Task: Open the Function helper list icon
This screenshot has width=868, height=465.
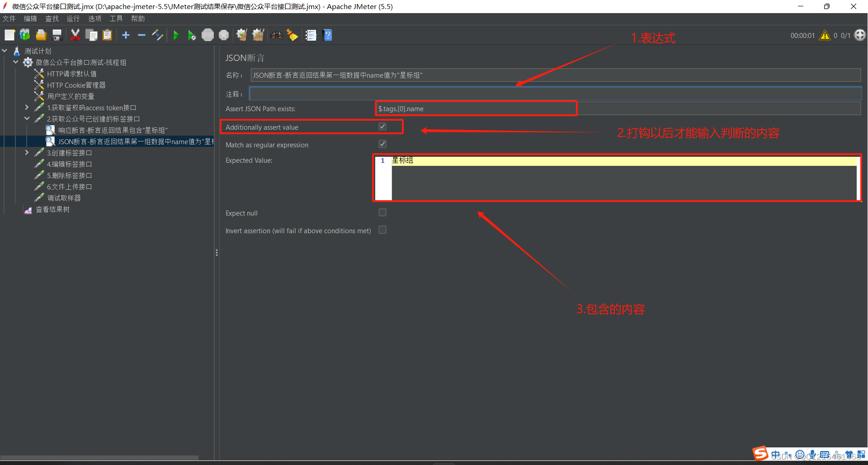Action: (311, 35)
